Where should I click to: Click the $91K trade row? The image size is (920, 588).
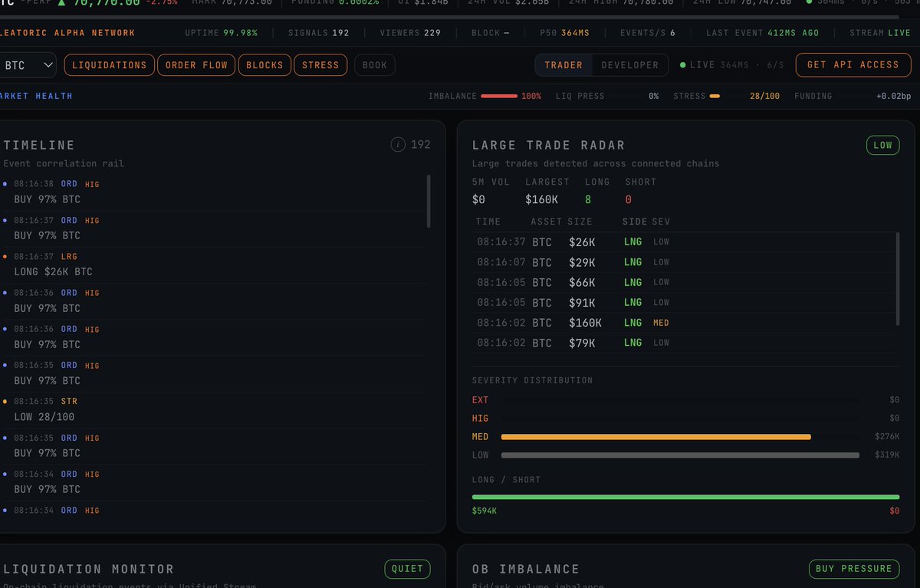(x=685, y=303)
